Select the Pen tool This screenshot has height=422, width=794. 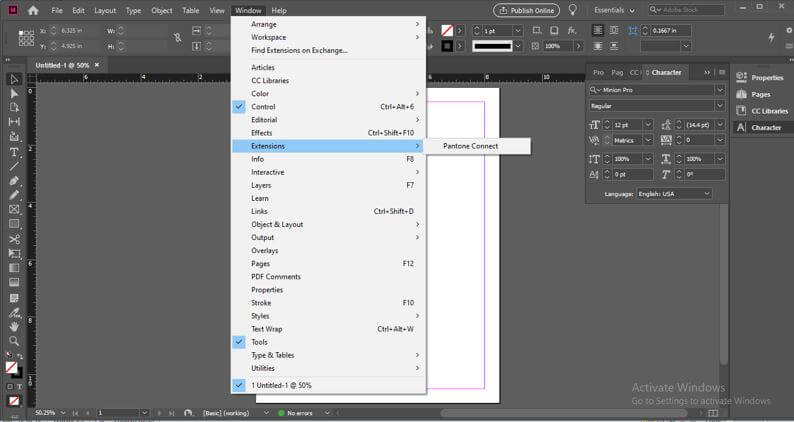14,181
